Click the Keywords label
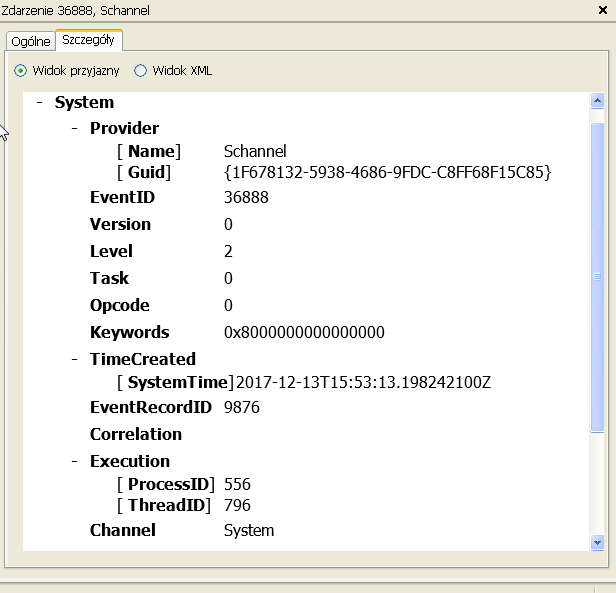This screenshot has width=616, height=593. pos(130,332)
